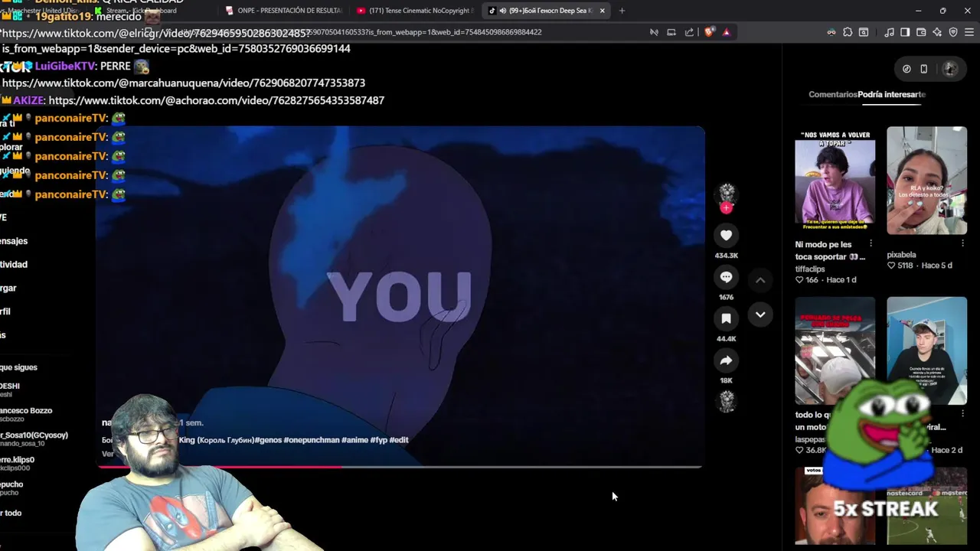Open the spinning sound disc below the share count

726,401
